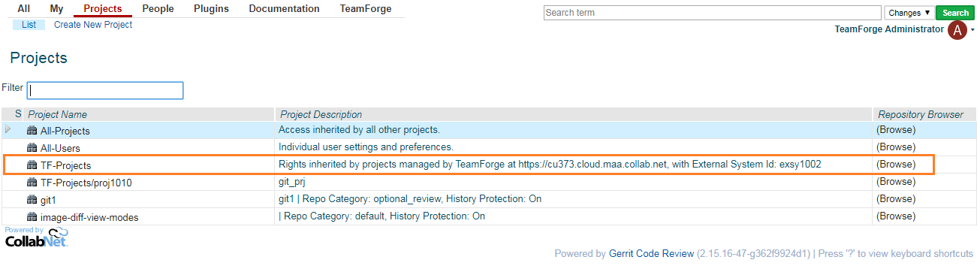Click the project icon beside All-Users

(32, 148)
